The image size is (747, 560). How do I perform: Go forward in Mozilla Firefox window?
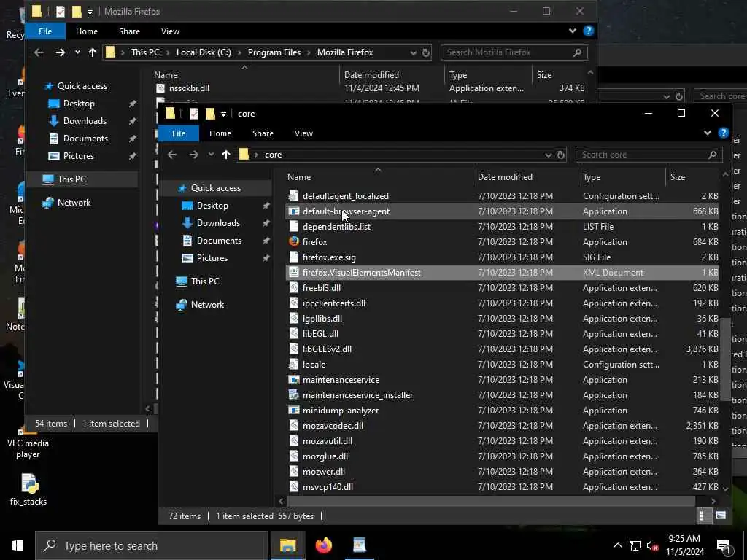60,52
